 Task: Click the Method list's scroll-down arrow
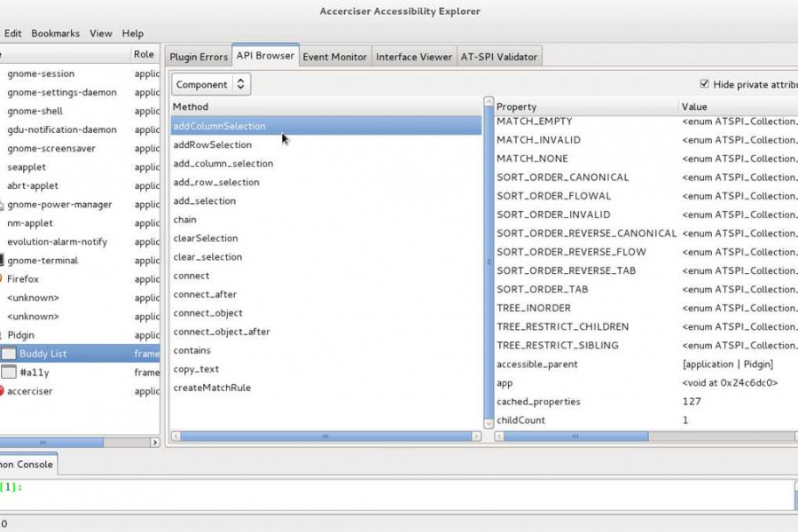(x=489, y=423)
